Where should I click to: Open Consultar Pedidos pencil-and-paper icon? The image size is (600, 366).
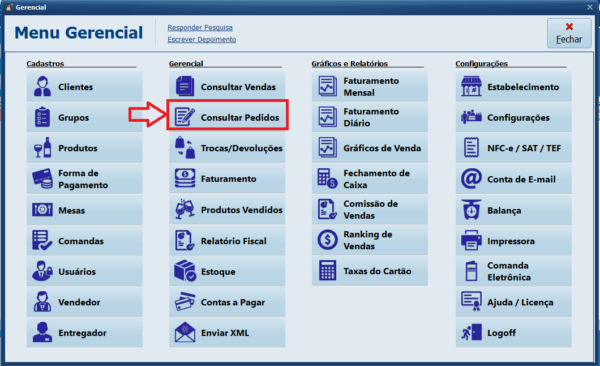click(x=185, y=117)
